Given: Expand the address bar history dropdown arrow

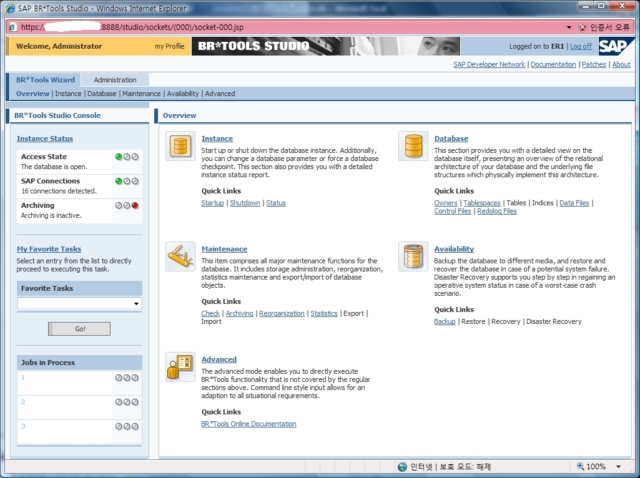Looking at the screenshot, I should click(x=569, y=27).
